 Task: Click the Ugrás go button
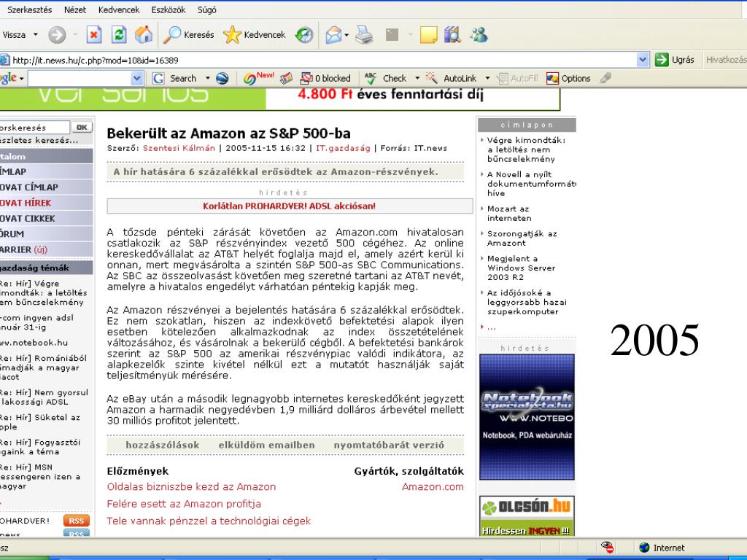[675, 60]
